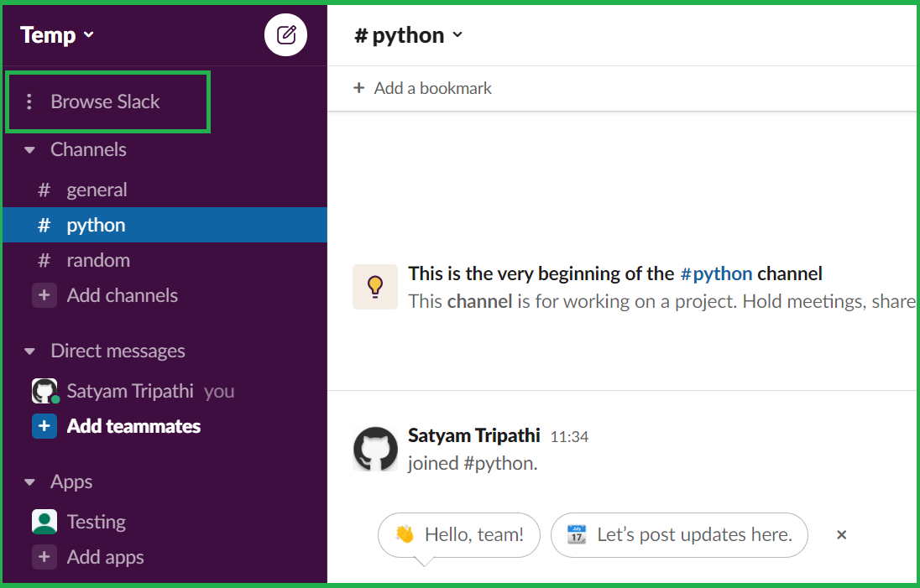Click Add a bookmark

pyautogui.click(x=423, y=88)
